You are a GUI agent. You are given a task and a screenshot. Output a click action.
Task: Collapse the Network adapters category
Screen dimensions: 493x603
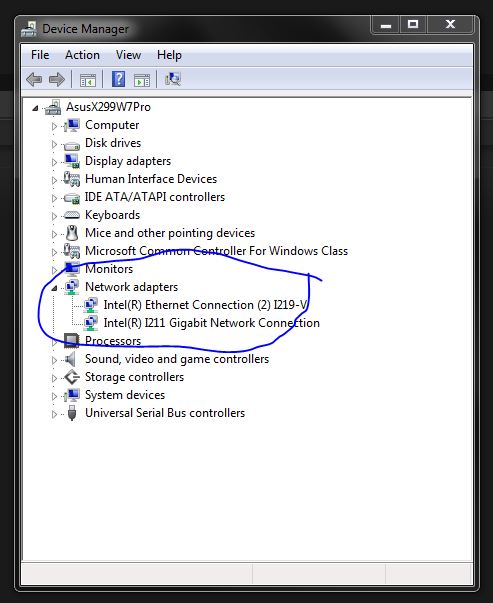click(54, 288)
